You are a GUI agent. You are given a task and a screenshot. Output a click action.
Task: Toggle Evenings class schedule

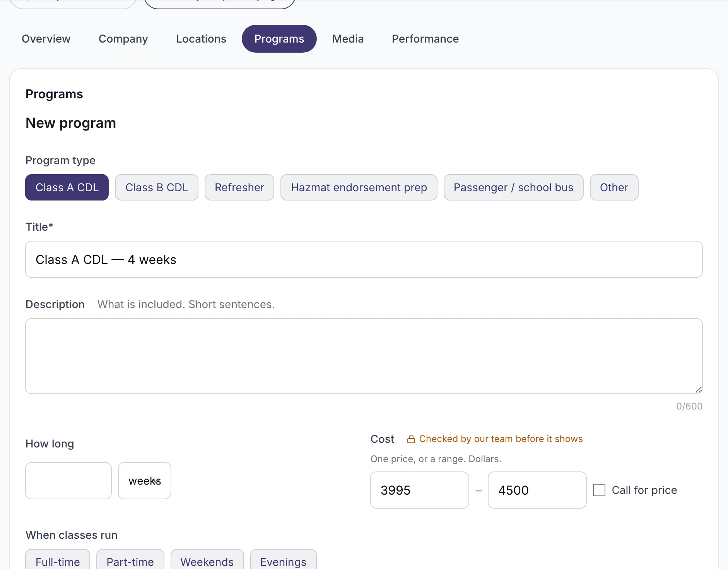point(283,560)
